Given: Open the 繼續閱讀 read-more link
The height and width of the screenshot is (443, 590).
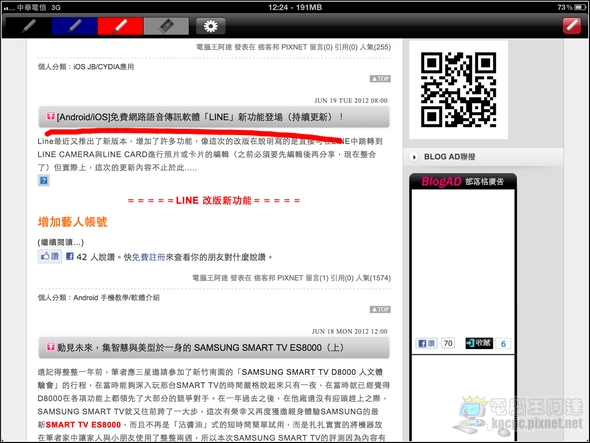Looking at the screenshot, I should (x=61, y=242).
